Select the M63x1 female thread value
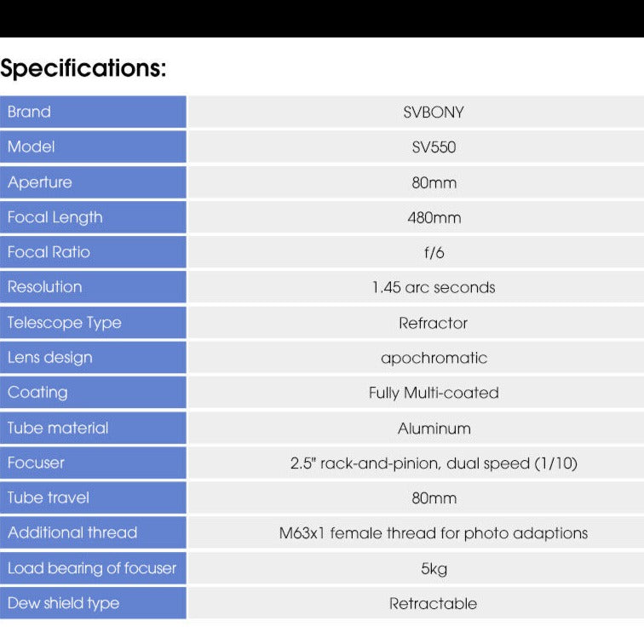Viewport: 644px width, 644px height. 434,533
